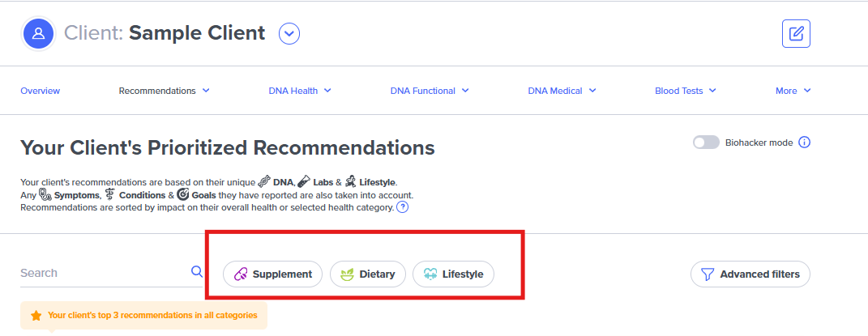Filter by Supplement category
This screenshot has width=868, height=336.
272,274
